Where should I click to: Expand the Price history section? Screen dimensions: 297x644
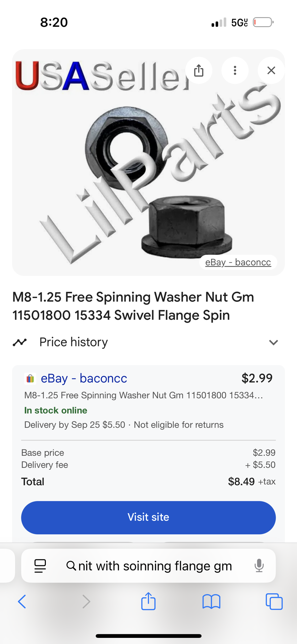273,342
